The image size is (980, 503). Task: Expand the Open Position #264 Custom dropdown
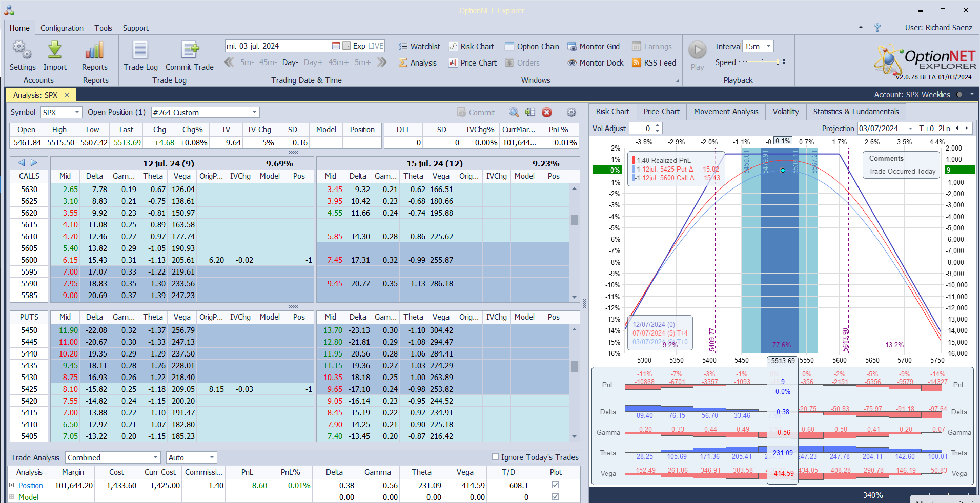pyautogui.click(x=254, y=113)
